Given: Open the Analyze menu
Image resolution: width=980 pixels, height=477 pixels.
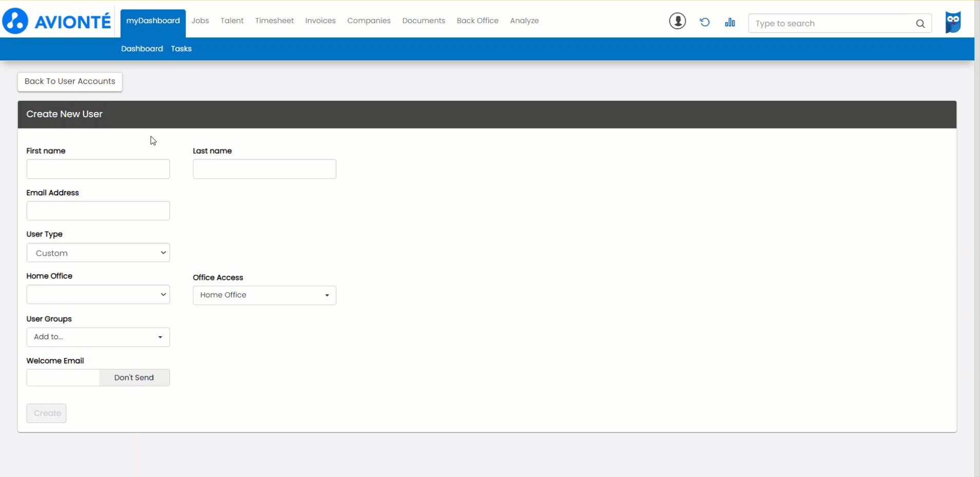Looking at the screenshot, I should (x=524, y=21).
